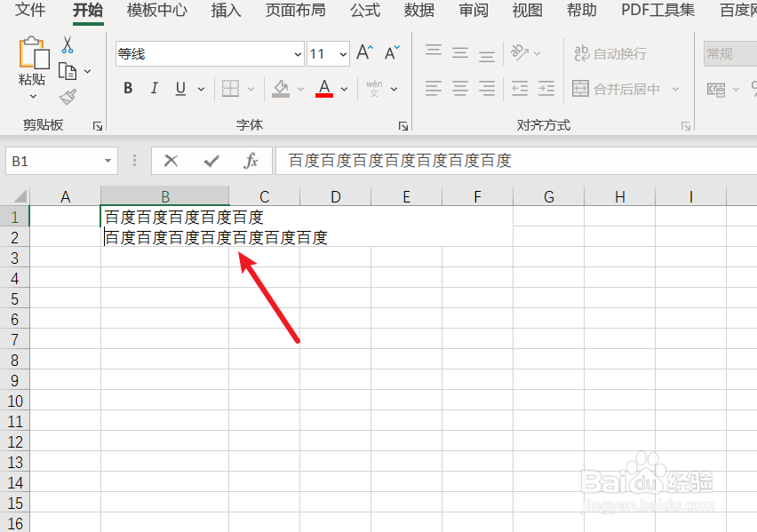
Task: Decrease indent
Action: coord(520,88)
